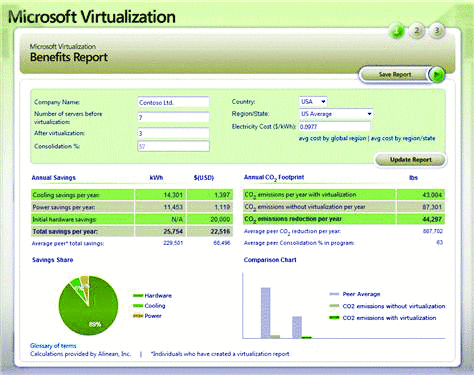The width and height of the screenshot is (474, 375).
Task: Open avg cost by region/state link
Action: pos(403,138)
